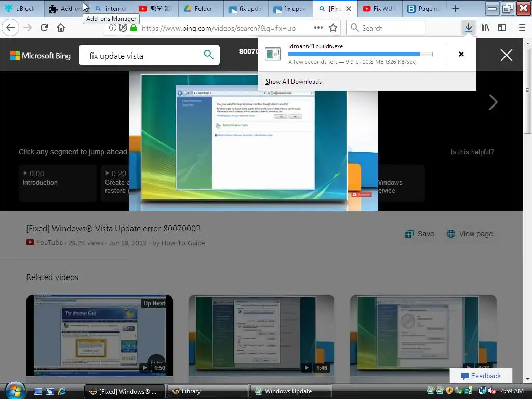The height and width of the screenshot is (399, 532).
Task: Click the muted volume tray icon
Action: pos(493,391)
